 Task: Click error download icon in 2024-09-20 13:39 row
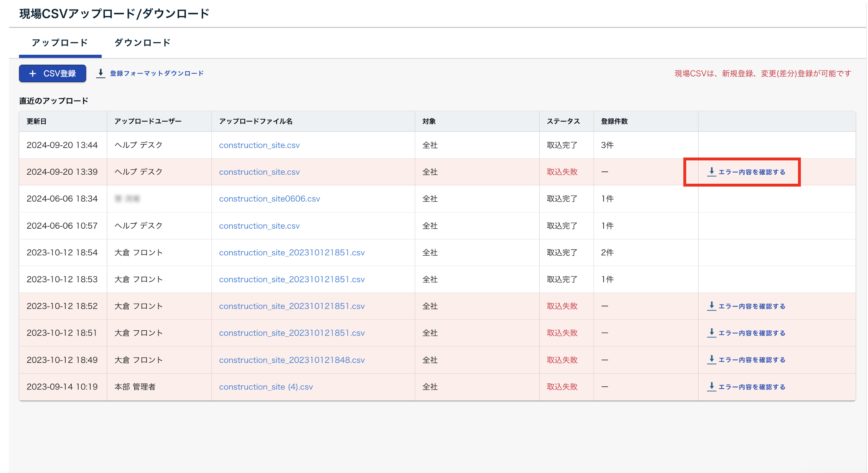point(712,172)
